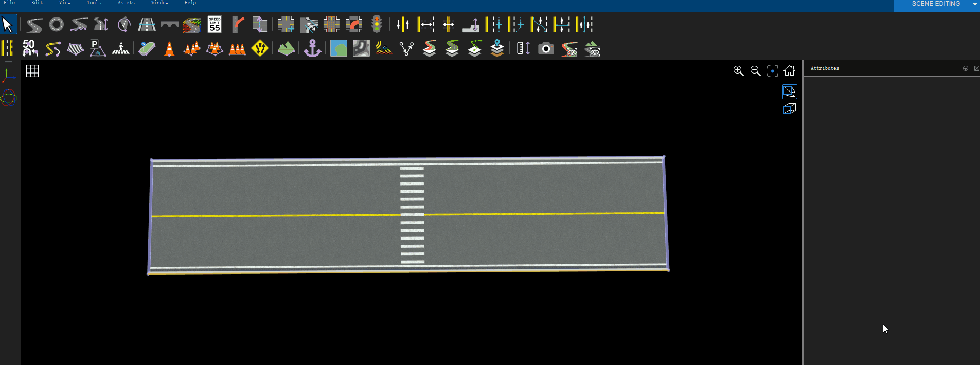
Task: Choose the junction Maneuver tool
Action: click(309, 25)
